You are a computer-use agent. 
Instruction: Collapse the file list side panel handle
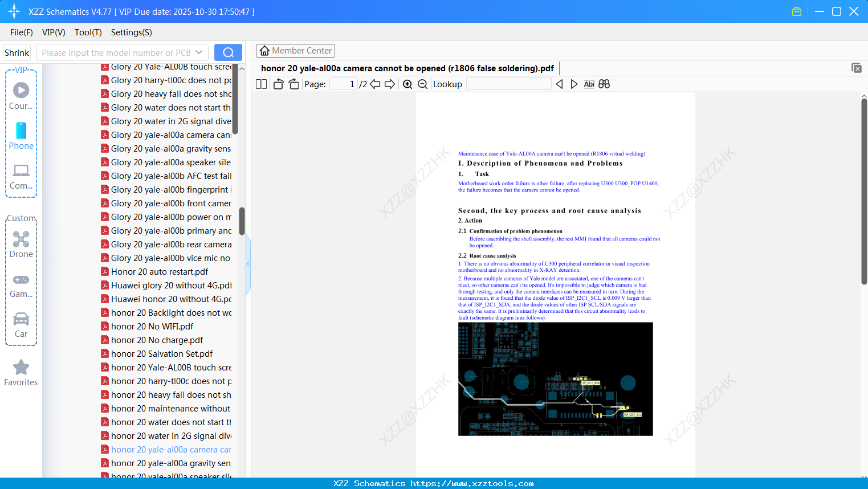[x=248, y=264]
